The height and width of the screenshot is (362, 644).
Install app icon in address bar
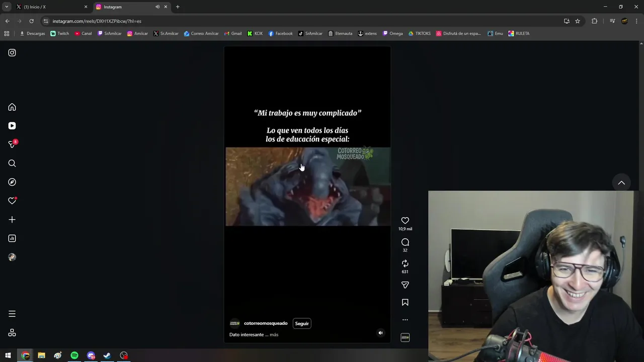click(x=567, y=21)
